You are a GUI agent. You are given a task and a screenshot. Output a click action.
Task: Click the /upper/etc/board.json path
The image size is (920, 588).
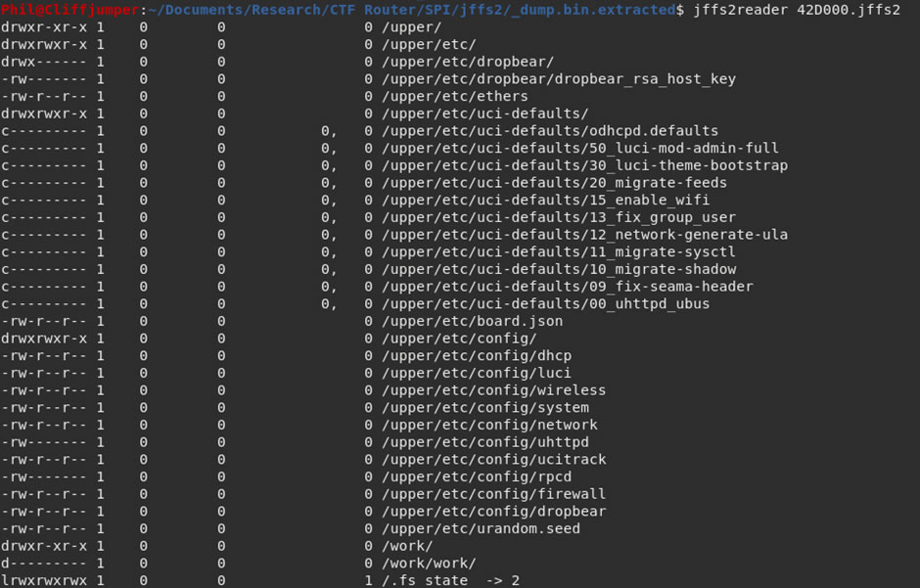click(473, 321)
